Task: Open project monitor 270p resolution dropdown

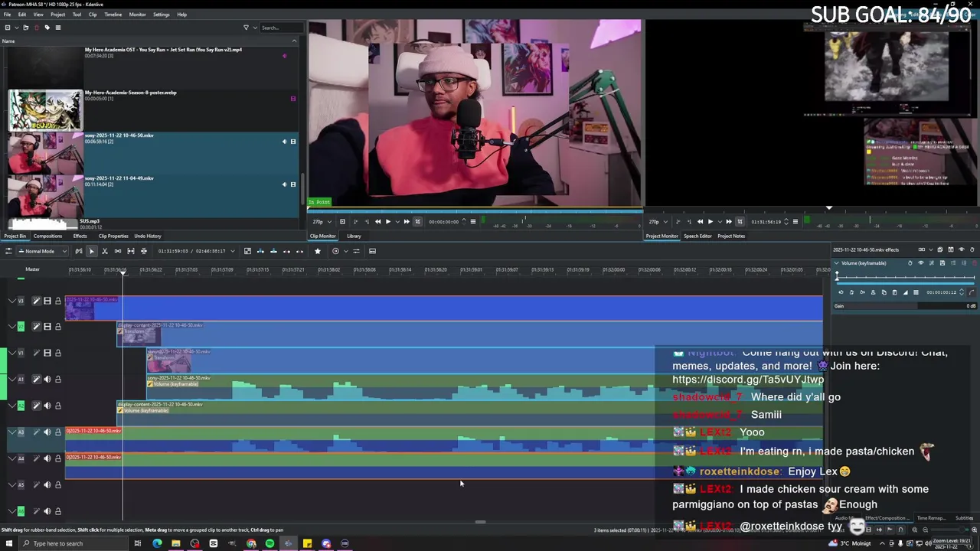Action: tap(658, 222)
